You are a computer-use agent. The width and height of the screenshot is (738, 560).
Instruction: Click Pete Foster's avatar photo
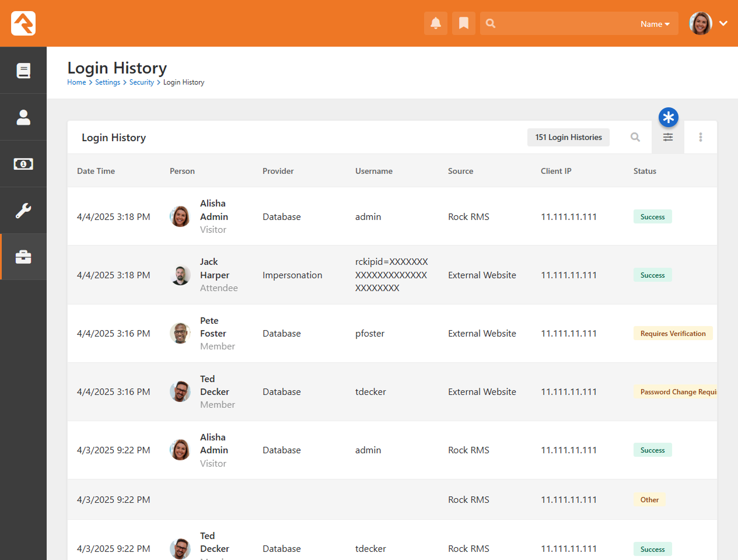click(180, 333)
